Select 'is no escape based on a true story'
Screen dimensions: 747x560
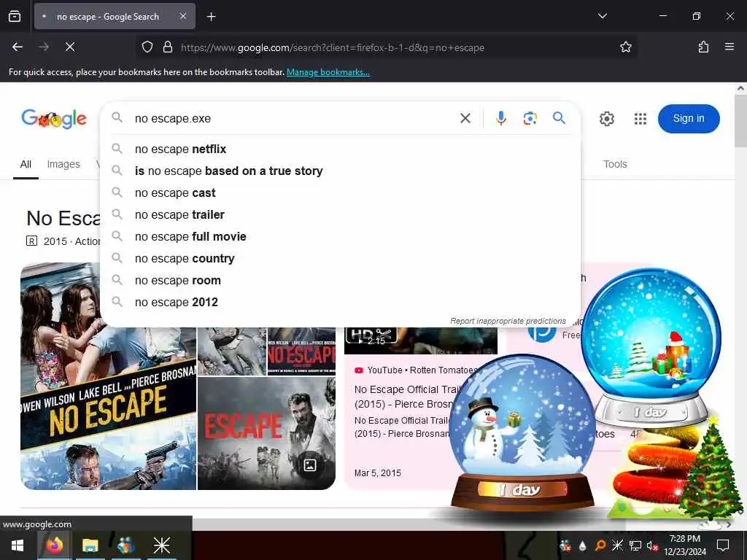pyautogui.click(x=340, y=171)
